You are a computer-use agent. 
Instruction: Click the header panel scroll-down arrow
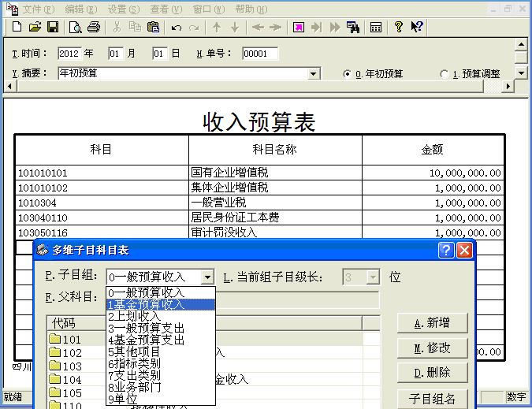click(x=521, y=73)
